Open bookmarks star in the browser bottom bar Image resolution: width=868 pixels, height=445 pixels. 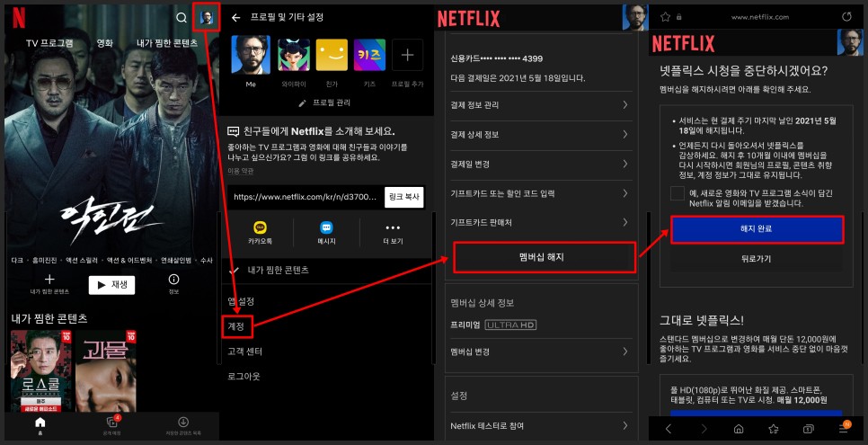click(774, 429)
